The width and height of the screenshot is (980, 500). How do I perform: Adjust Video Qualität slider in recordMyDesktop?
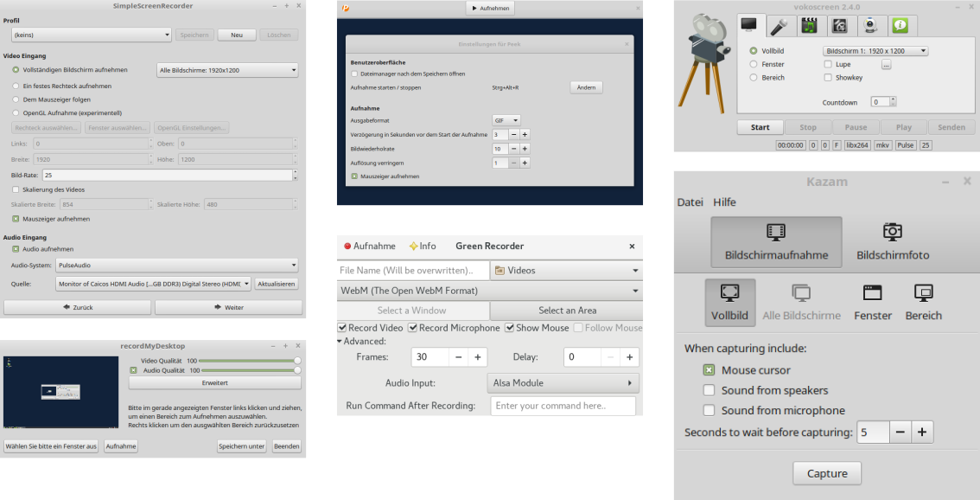[x=250, y=361]
